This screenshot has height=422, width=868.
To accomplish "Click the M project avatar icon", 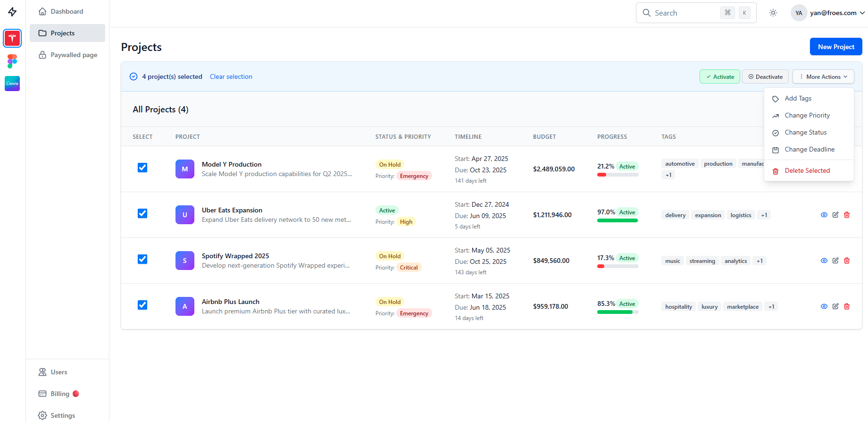I will point(185,169).
